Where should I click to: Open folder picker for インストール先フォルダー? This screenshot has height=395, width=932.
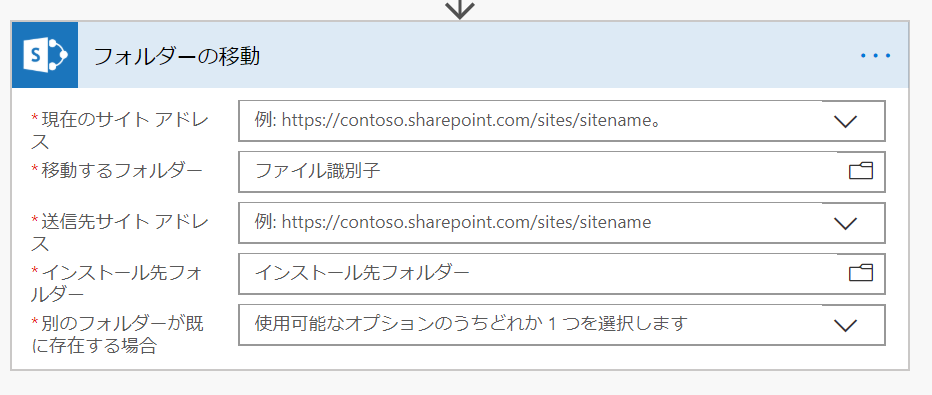[x=860, y=273]
